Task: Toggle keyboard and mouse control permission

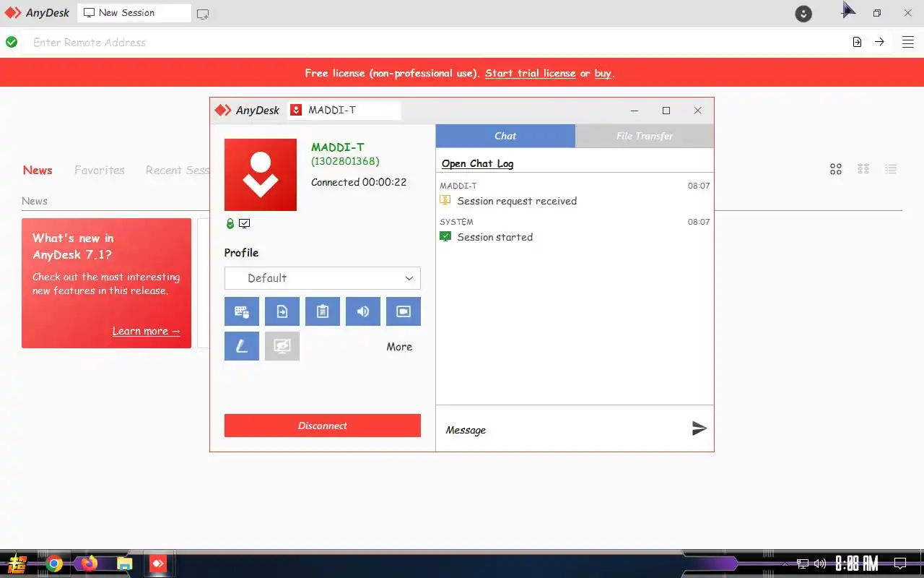Action: pyautogui.click(x=242, y=311)
